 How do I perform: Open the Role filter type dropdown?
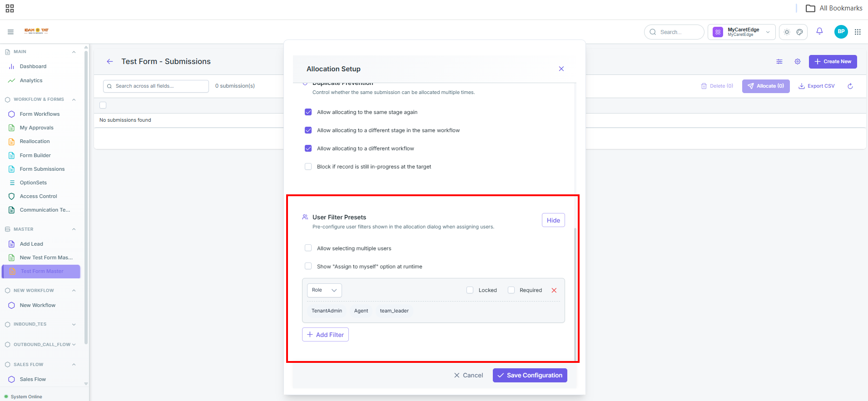(x=324, y=290)
